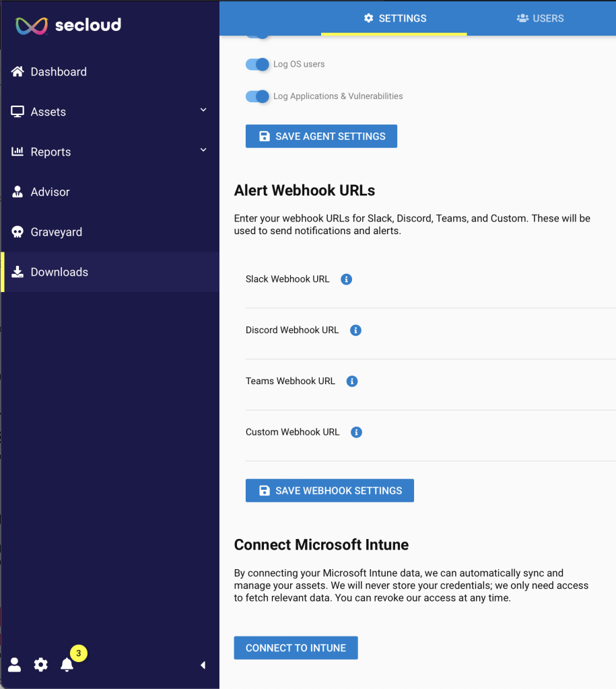This screenshot has width=616, height=689.
Task: Click the Slack Webhook URL info icon
Action: tap(347, 279)
